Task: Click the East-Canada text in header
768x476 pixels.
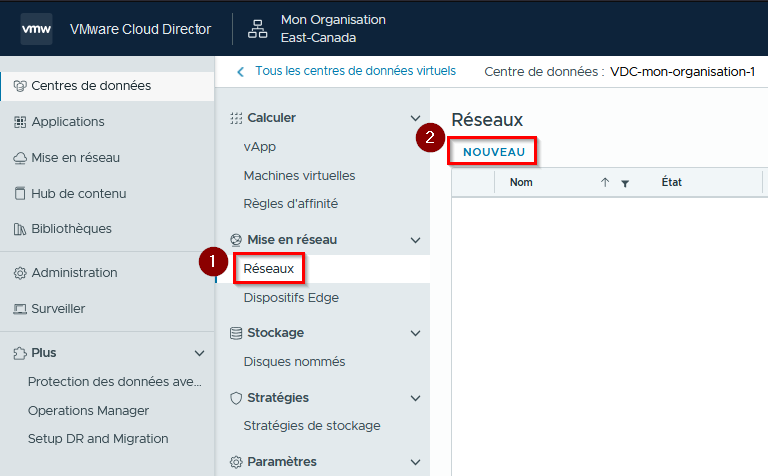Action: (x=318, y=38)
